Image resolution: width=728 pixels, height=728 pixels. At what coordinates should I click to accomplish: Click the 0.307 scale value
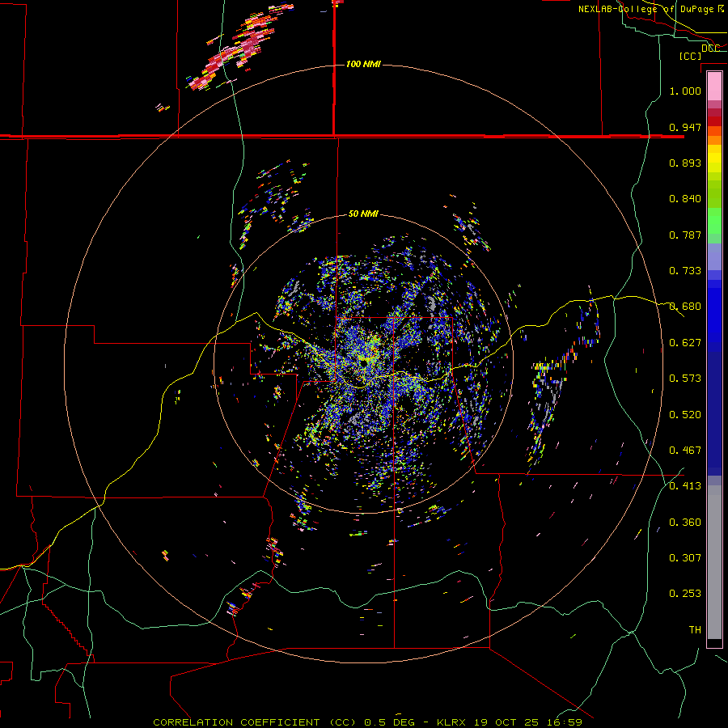[x=685, y=558]
